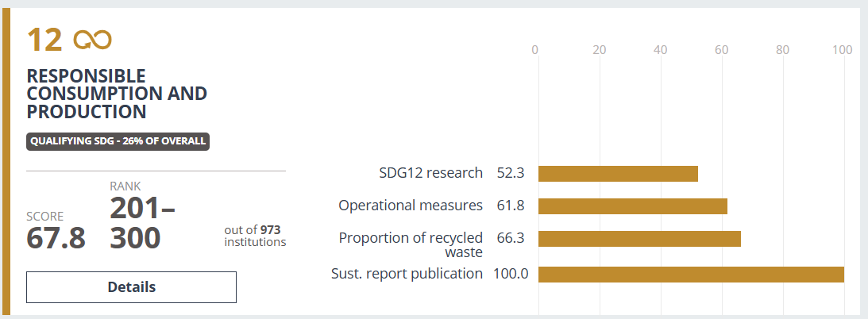The height and width of the screenshot is (319, 868).
Task: Select the Operational measures bar
Action: [633, 206]
